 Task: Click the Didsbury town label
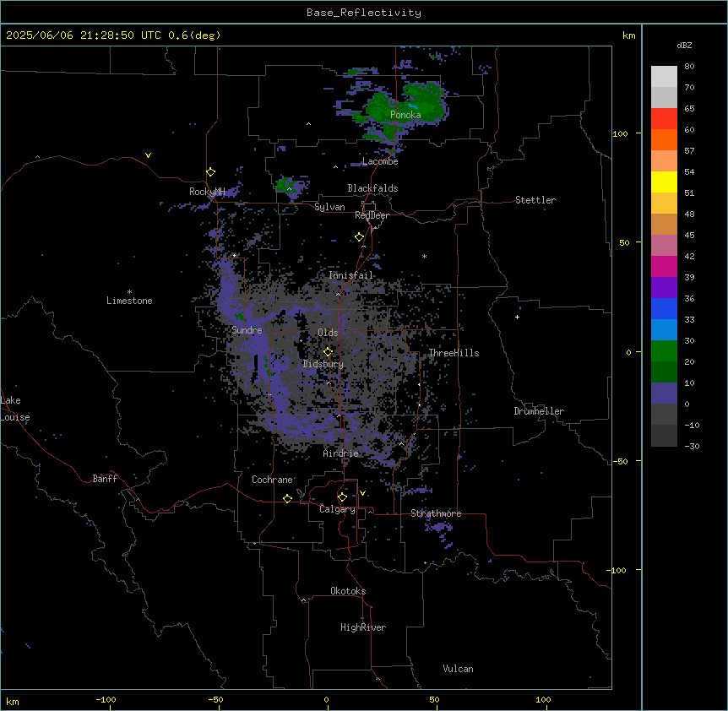click(323, 364)
